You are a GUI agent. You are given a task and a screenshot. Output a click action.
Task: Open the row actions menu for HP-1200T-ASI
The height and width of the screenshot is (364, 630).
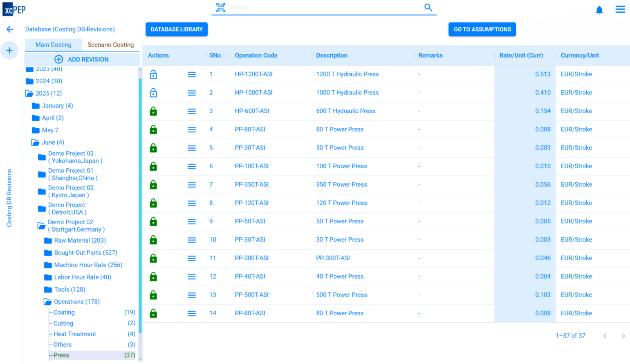192,74
